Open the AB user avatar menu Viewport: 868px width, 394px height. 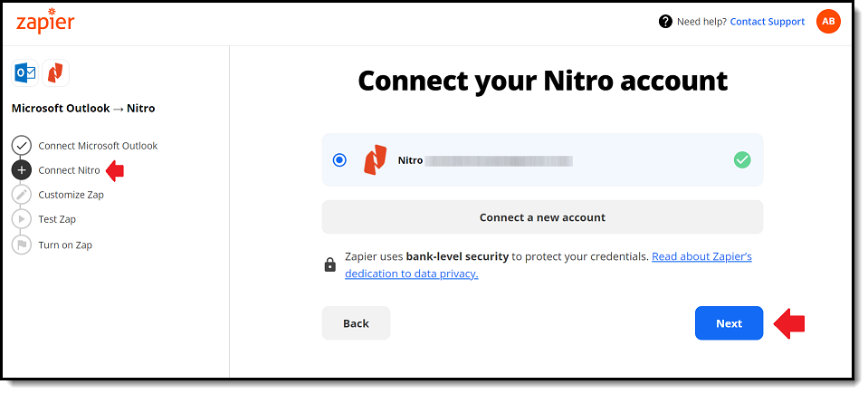point(828,22)
